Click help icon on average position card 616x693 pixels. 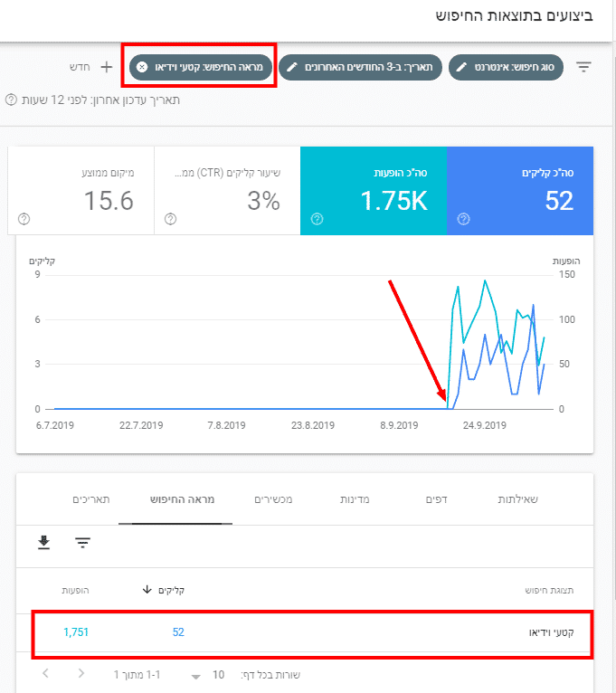24,219
